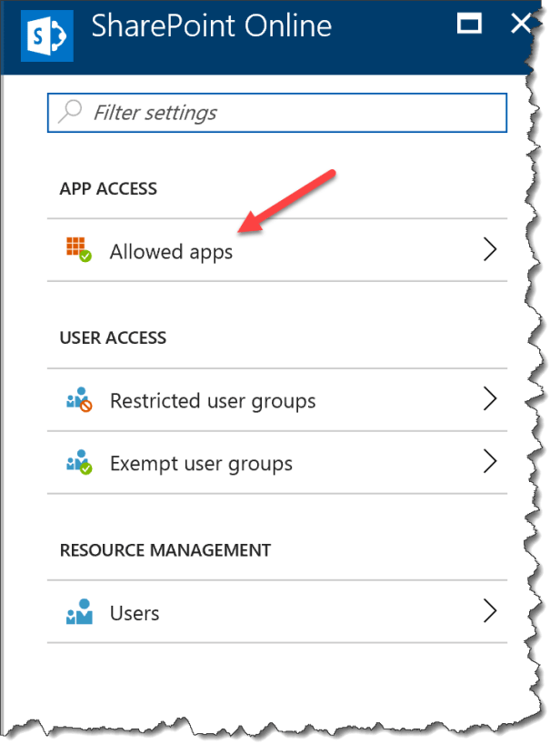
Task: Click the SharePoint logo icon
Action: pos(47,35)
